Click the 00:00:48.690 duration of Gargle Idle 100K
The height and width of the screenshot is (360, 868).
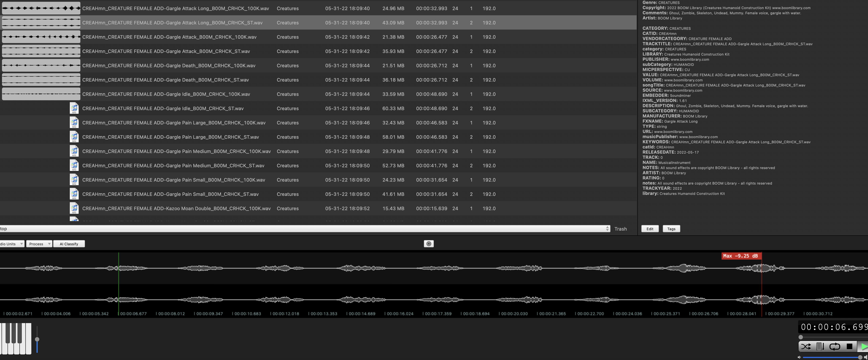click(x=431, y=94)
